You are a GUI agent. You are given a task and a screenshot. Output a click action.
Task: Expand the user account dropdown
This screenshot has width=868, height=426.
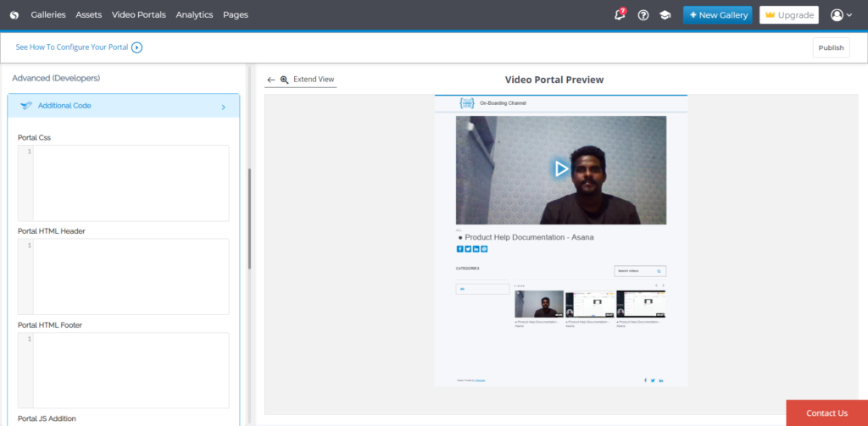(842, 15)
